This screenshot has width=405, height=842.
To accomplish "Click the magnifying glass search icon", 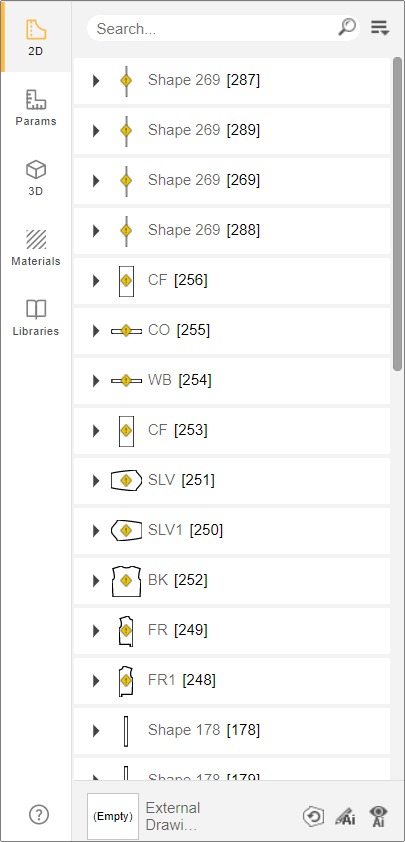I will (x=347, y=27).
